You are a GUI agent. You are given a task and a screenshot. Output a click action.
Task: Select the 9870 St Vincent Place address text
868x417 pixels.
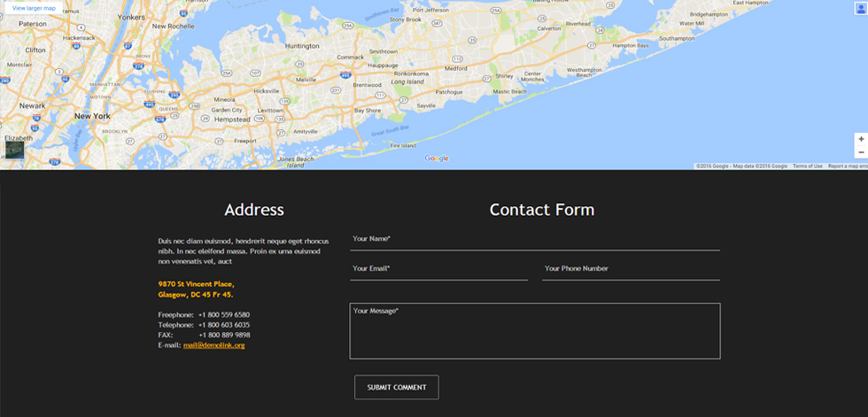[196, 283]
